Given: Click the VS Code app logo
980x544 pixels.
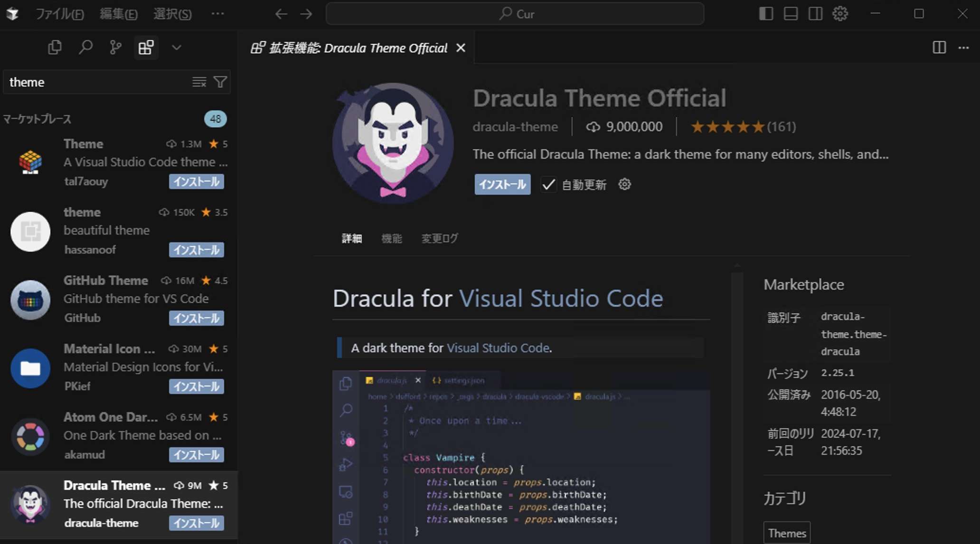Looking at the screenshot, I should pos(13,14).
